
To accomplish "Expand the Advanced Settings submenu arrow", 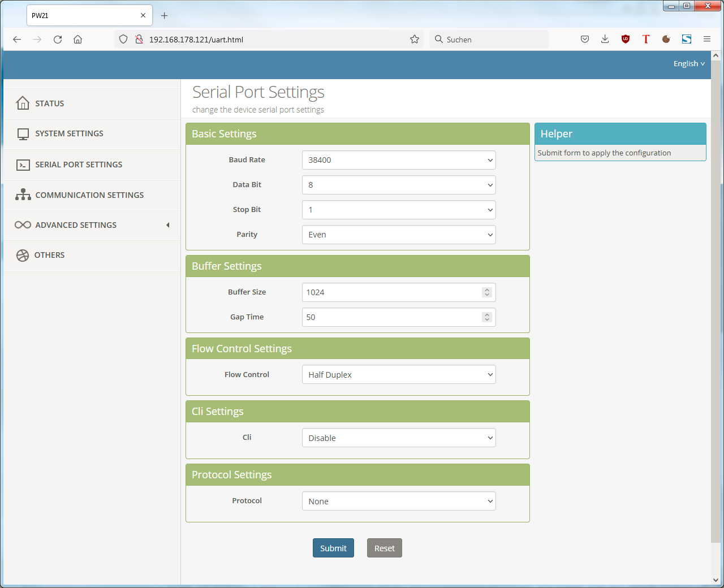I will coord(168,225).
